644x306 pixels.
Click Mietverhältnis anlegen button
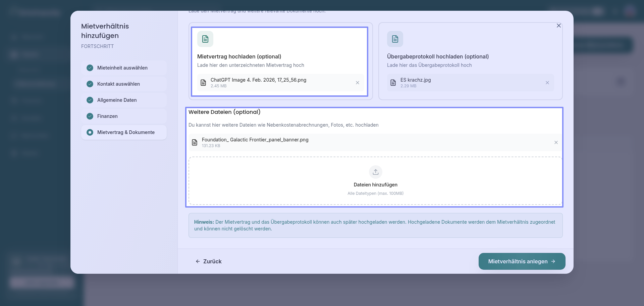(x=522, y=261)
